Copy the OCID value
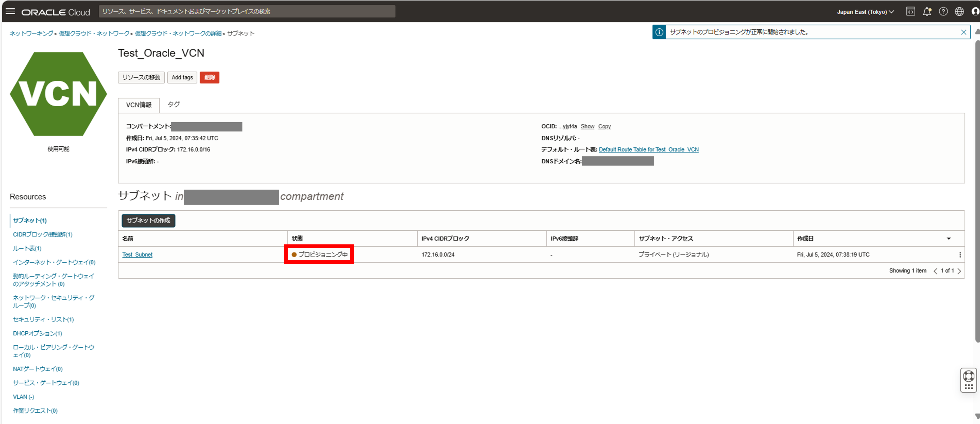980x424 pixels. tap(604, 127)
